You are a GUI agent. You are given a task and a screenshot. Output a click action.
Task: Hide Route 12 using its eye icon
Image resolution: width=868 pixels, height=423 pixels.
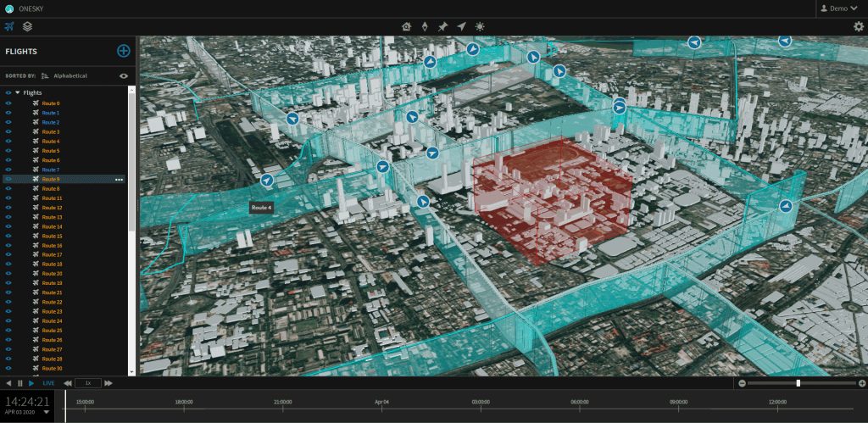tap(8, 208)
